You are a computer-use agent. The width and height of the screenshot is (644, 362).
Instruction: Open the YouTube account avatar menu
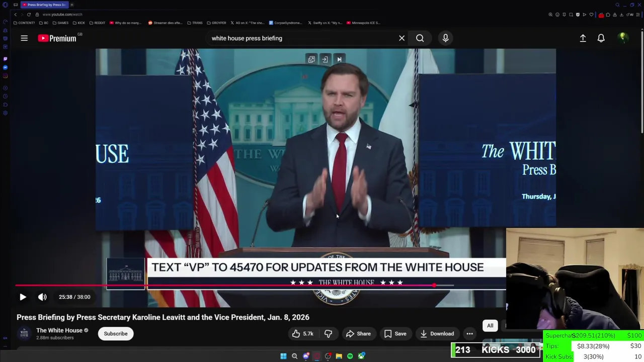coord(622,38)
